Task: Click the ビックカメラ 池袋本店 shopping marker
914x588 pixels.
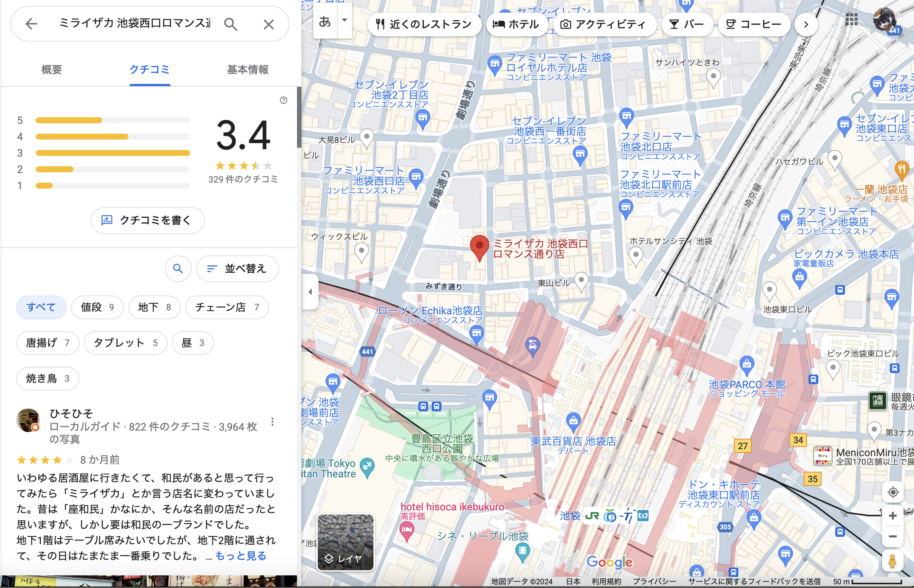Action: point(799,279)
